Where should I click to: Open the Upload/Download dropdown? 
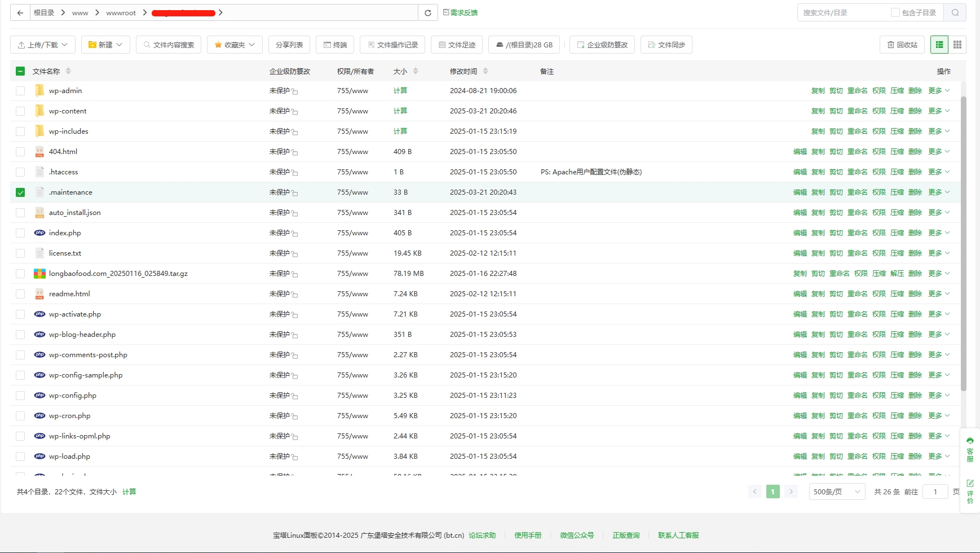pyautogui.click(x=43, y=45)
